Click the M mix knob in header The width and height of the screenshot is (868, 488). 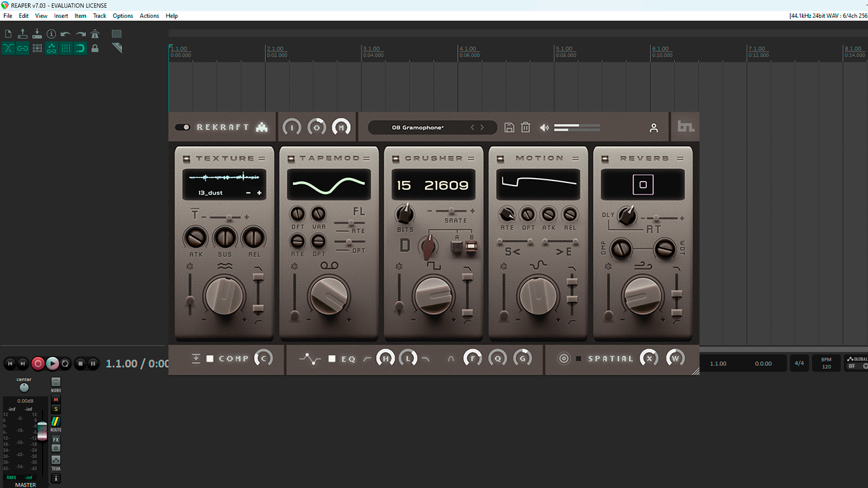(x=341, y=127)
